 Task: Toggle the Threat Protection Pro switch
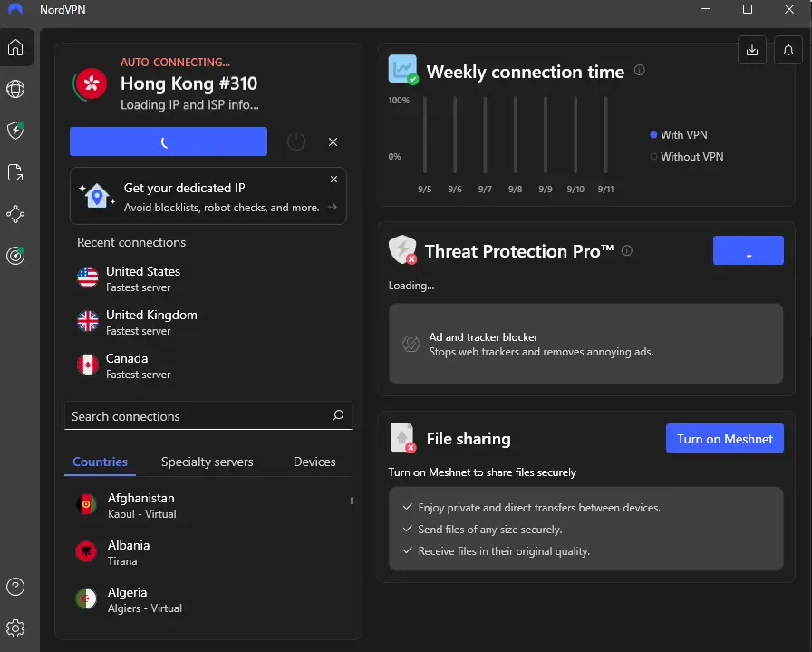point(749,250)
